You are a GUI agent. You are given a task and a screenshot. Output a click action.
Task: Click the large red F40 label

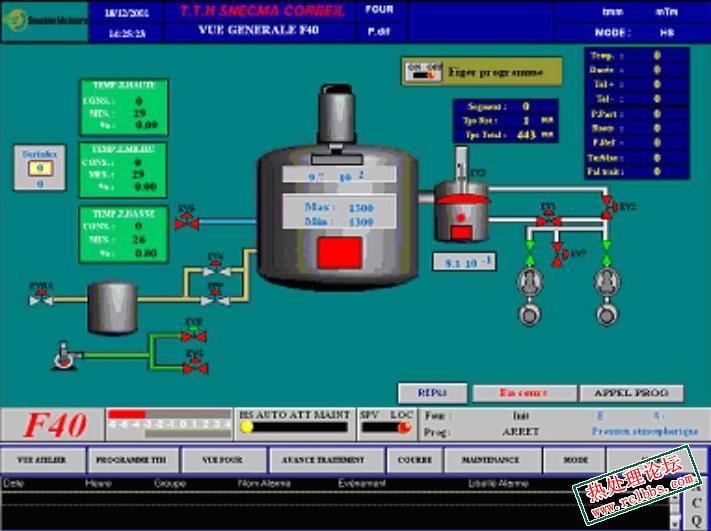coord(54,426)
